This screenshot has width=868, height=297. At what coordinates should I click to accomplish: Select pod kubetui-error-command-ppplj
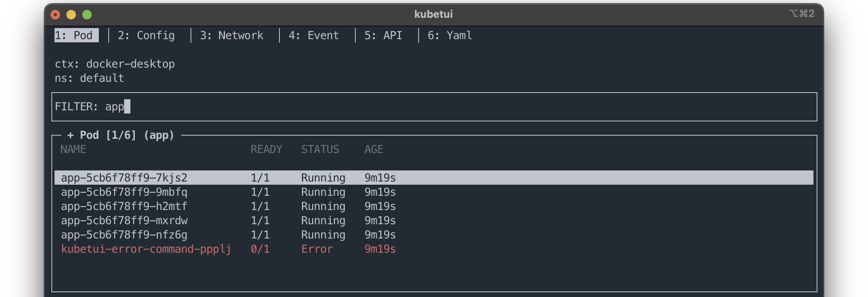[x=434, y=249]
